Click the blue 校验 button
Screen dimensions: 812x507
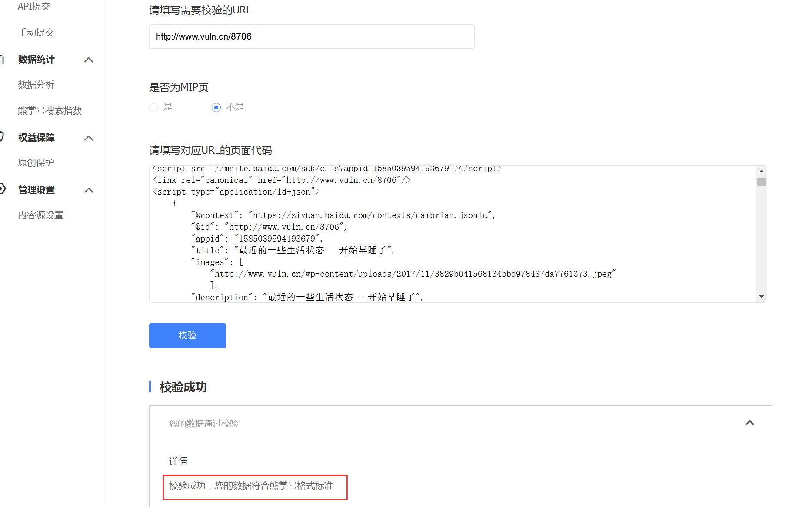(x=187, y=335)
